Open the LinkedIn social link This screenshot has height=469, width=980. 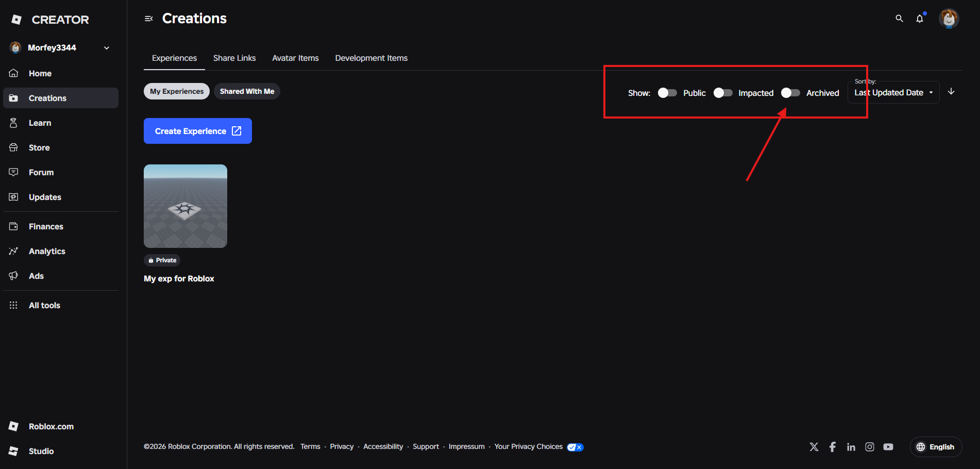851,447
